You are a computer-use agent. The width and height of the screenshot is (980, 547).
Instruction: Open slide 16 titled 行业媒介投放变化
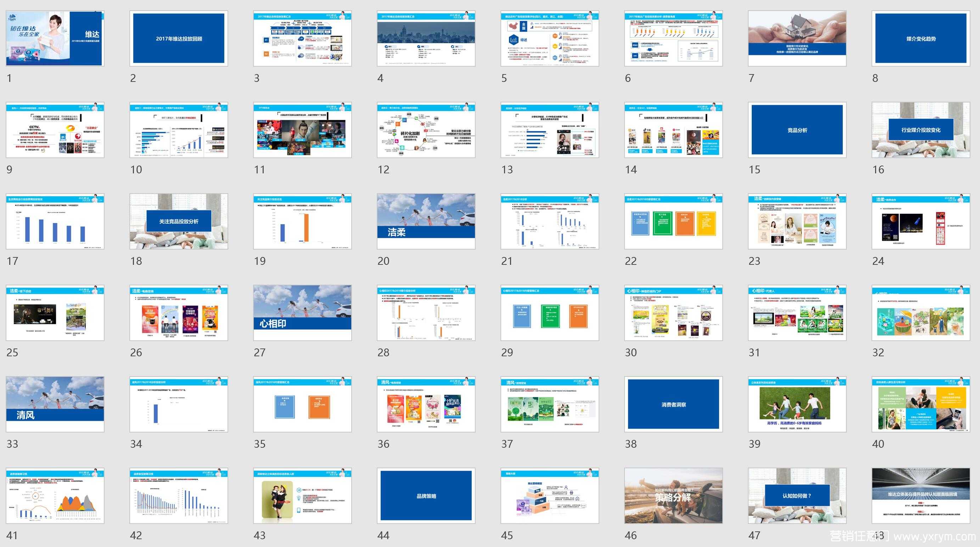tap(921, 130)
